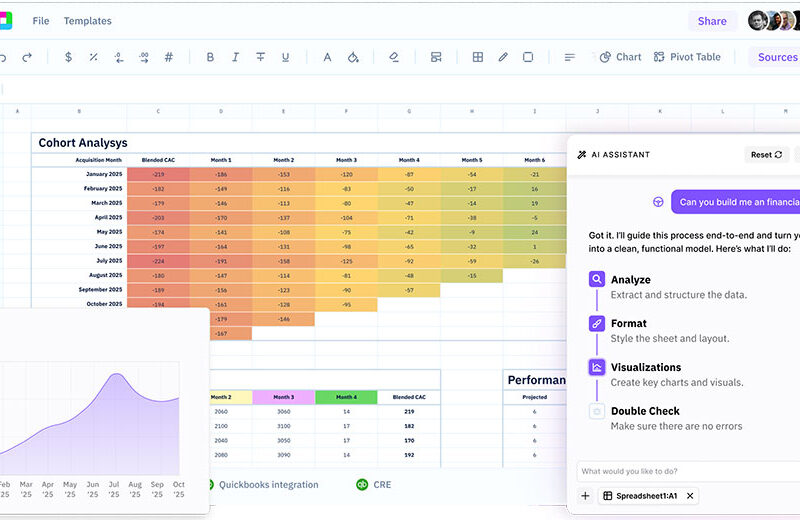The width and height of the screenshot is (800, 520).
Task: Remove the Spreadsheet1:A1 reference chip
Action: pos(690,496)
